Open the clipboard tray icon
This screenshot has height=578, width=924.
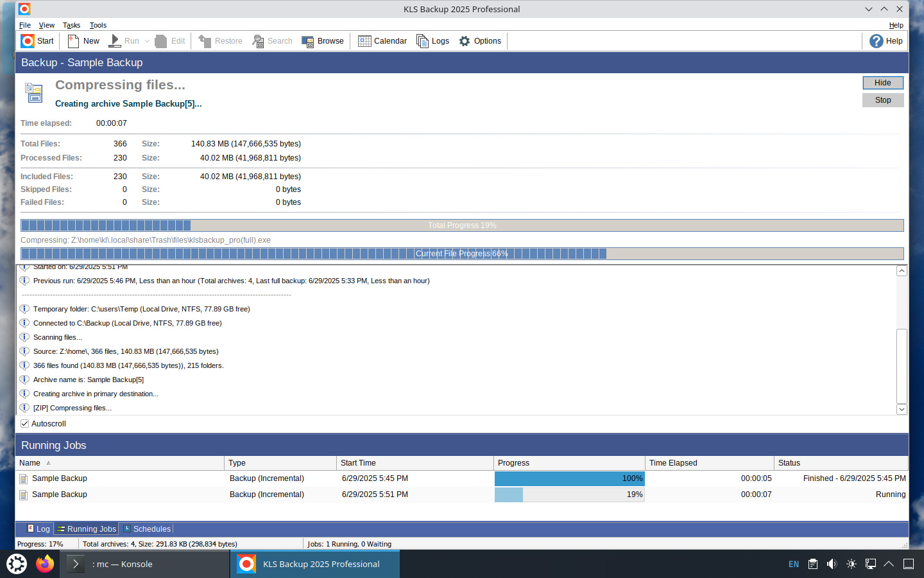point(813,564)
